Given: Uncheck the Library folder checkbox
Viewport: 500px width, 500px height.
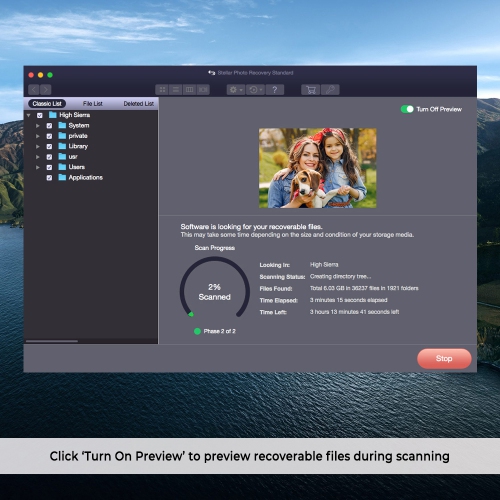Looking at the screenshot, I should (x=49, y=146).
